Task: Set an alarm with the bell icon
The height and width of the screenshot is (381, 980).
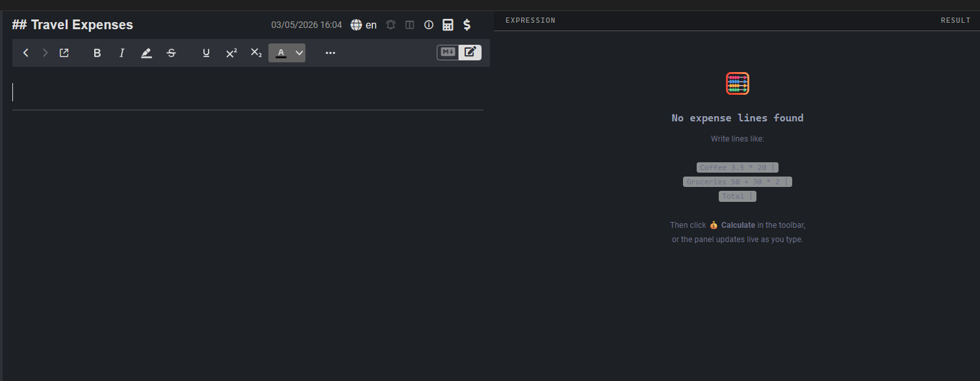Action: tap(391, 25)
